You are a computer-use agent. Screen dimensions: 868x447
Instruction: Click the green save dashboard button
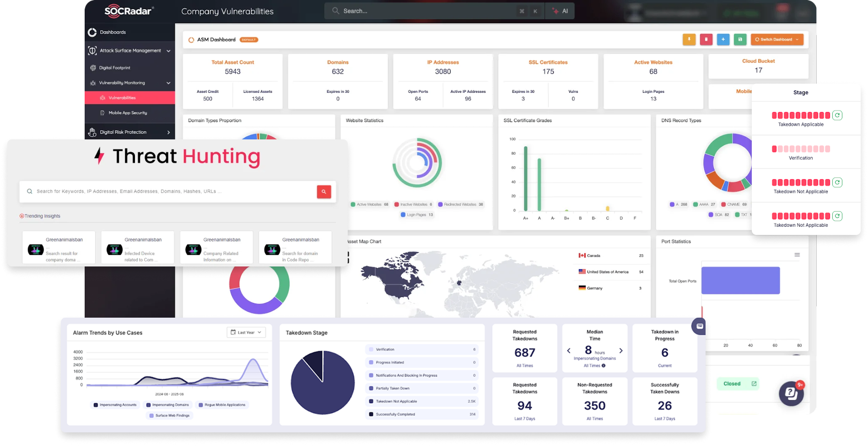click(740, 40)
